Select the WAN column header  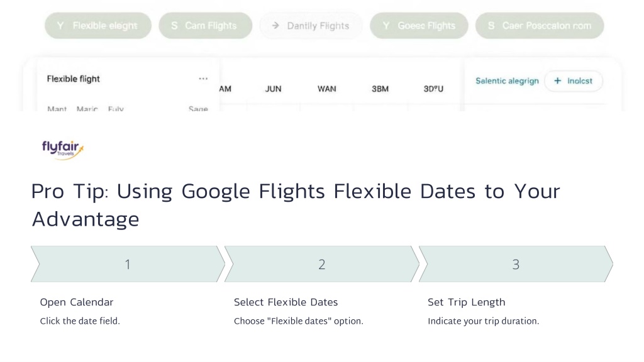pos(326,89)
